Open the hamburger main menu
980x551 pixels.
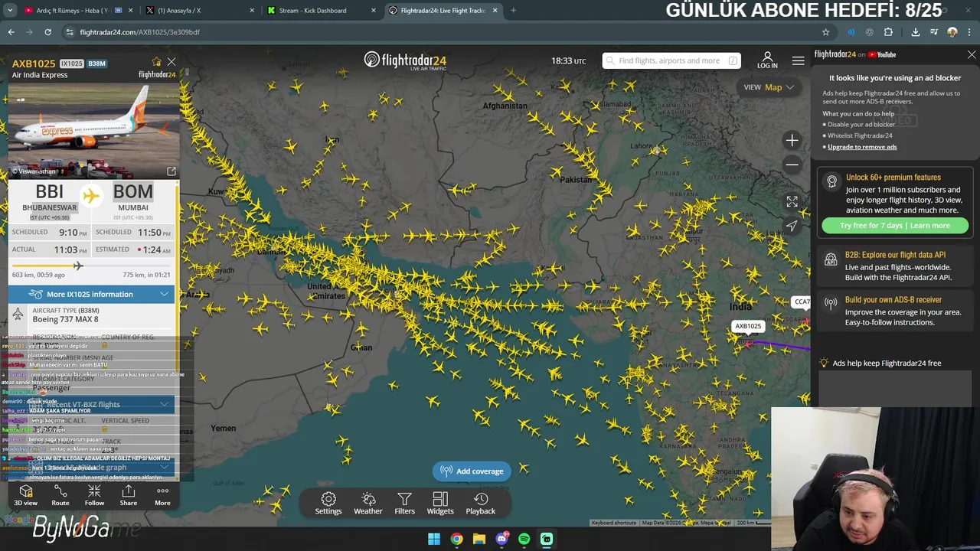[x=799, y=60]
